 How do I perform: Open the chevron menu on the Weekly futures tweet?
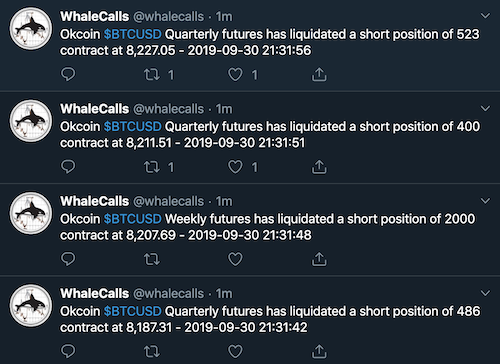485,201
